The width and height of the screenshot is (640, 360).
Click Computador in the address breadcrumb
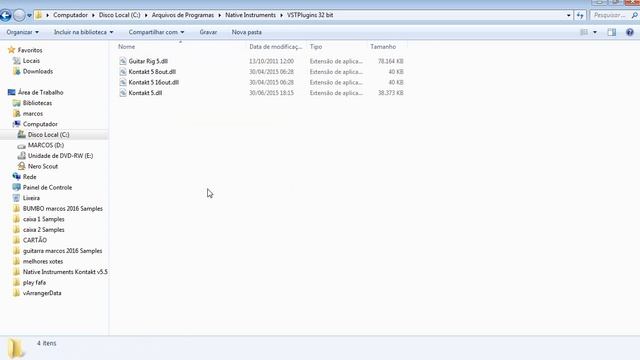tap(70, 15)
